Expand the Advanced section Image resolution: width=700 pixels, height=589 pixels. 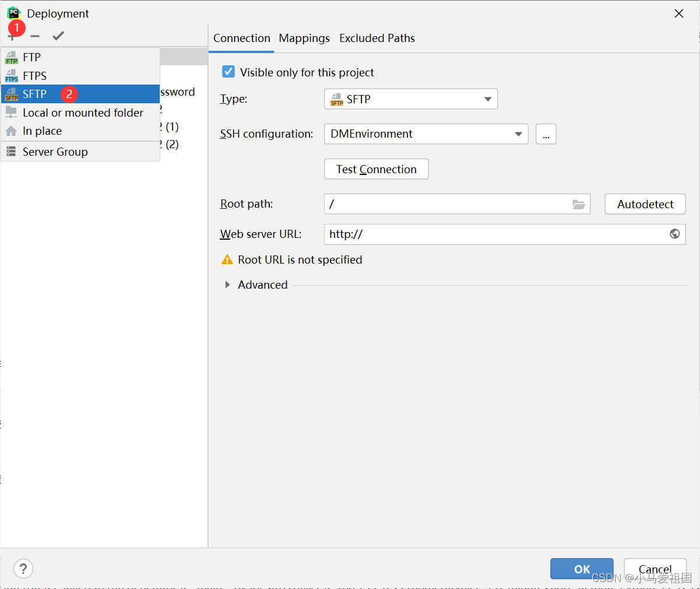click(x=227, y=285)
